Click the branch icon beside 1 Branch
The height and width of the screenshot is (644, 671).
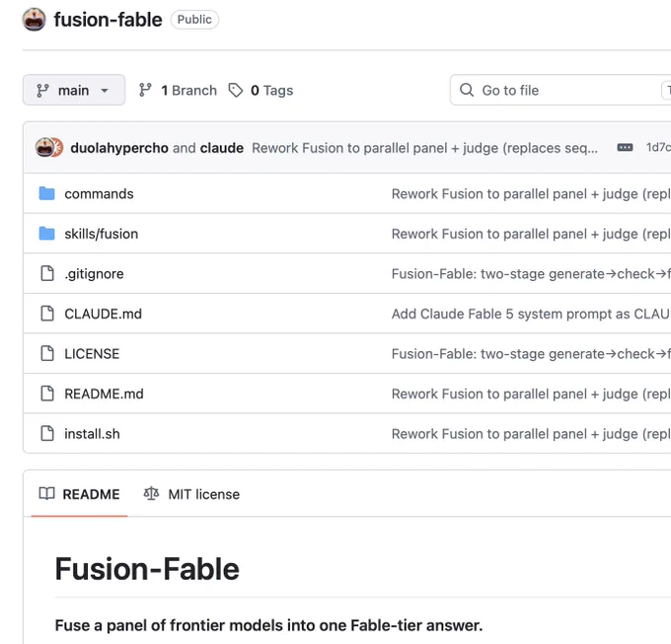pos(145,90)
